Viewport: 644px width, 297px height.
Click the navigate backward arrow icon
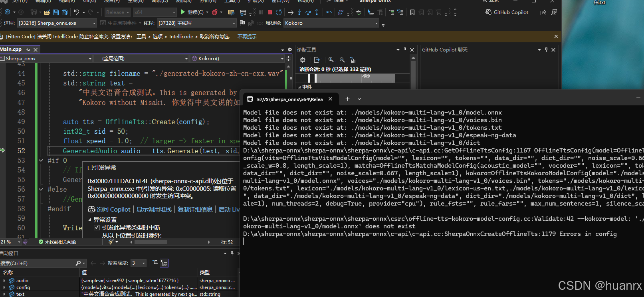(x=7, y=12)
